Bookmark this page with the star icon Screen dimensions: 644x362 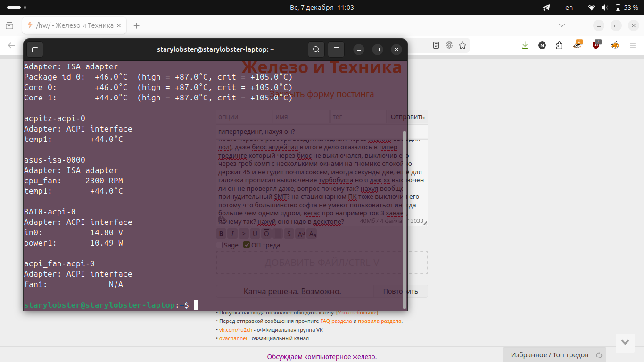[462, 45]
